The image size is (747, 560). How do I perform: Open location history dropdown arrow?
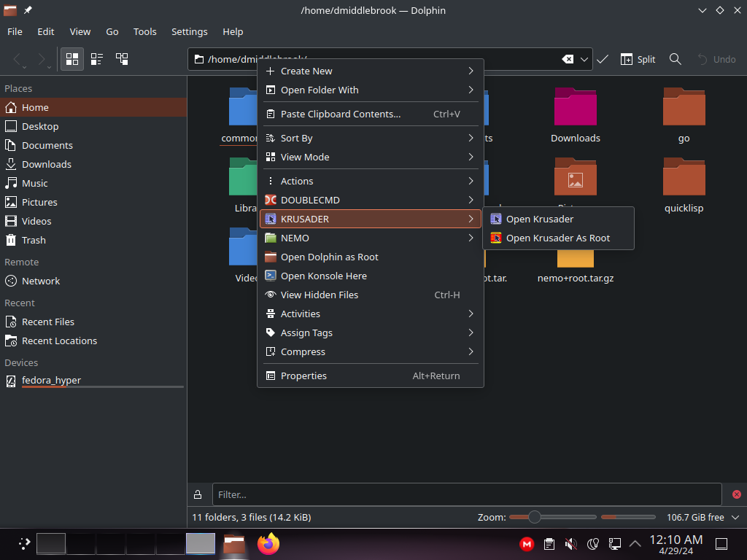point(584,59)
